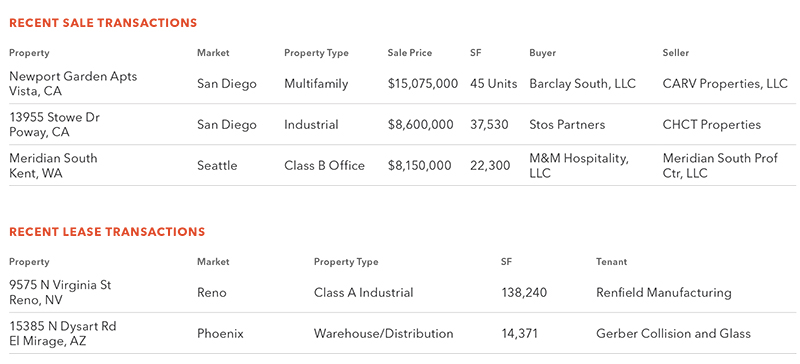This screenshot has width=800, height=364.
Task: Click tenant Renfield Manufacturing
Action: [x=664, y=293]
